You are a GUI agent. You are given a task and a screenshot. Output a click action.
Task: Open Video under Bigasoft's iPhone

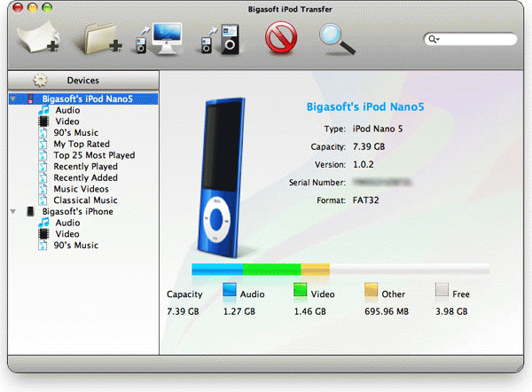tap(67, 234)
